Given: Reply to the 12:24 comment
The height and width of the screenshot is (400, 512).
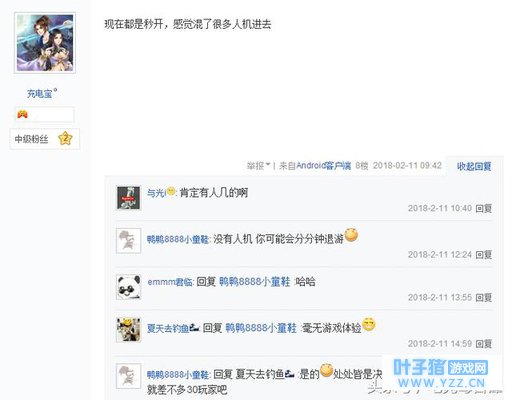Looking at the screenshot, I should click(x=484, y=255).
